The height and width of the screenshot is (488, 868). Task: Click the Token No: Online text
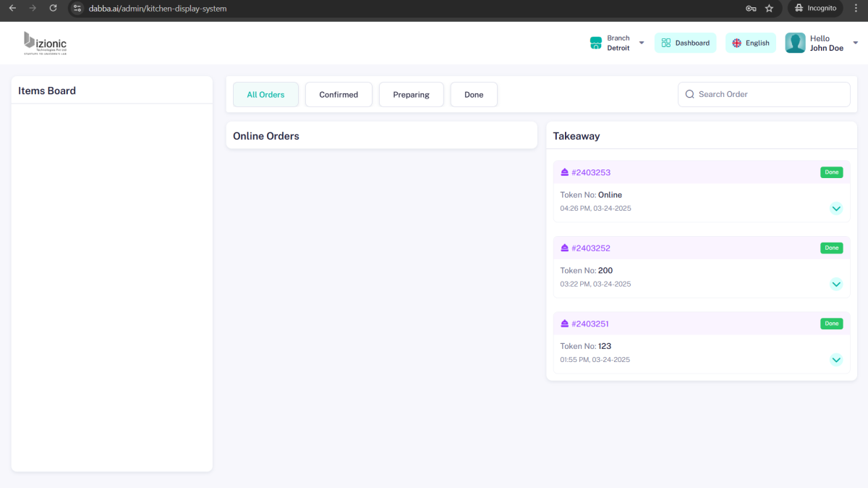tap(591, 195)
